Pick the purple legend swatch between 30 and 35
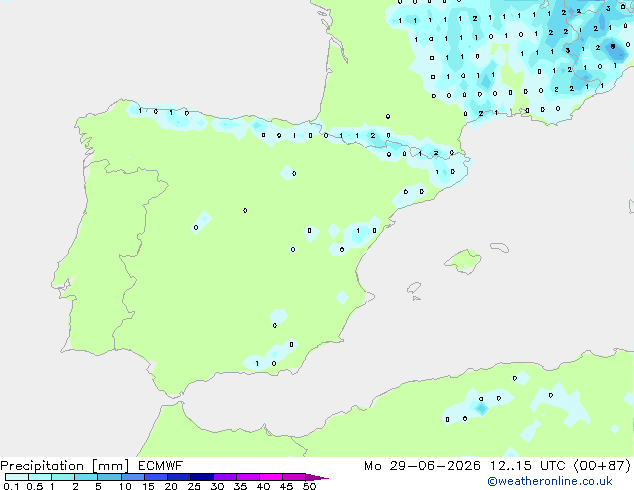This screenshot has height=490, width=634. click(225, 477)
